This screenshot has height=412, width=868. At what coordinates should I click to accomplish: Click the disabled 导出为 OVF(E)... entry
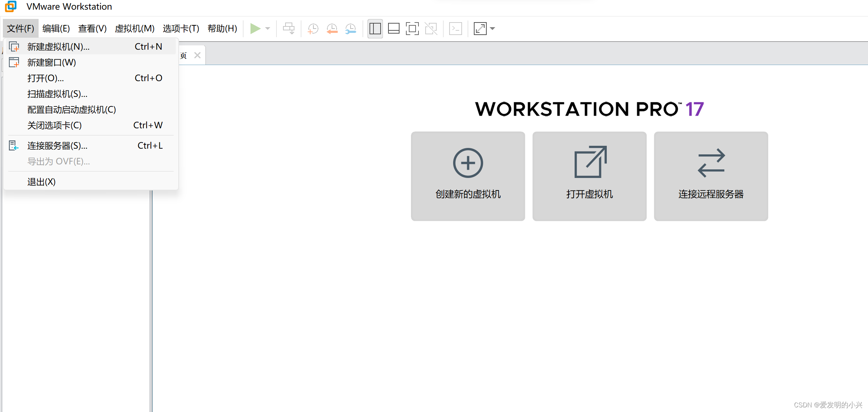click(x=91, y=162)
